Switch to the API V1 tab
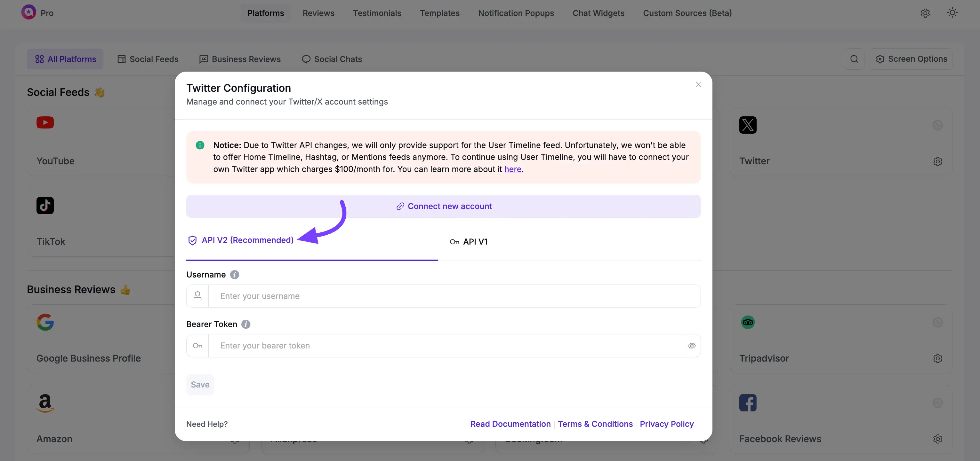This screenshot has width=980, height=461. coord(469,241)
